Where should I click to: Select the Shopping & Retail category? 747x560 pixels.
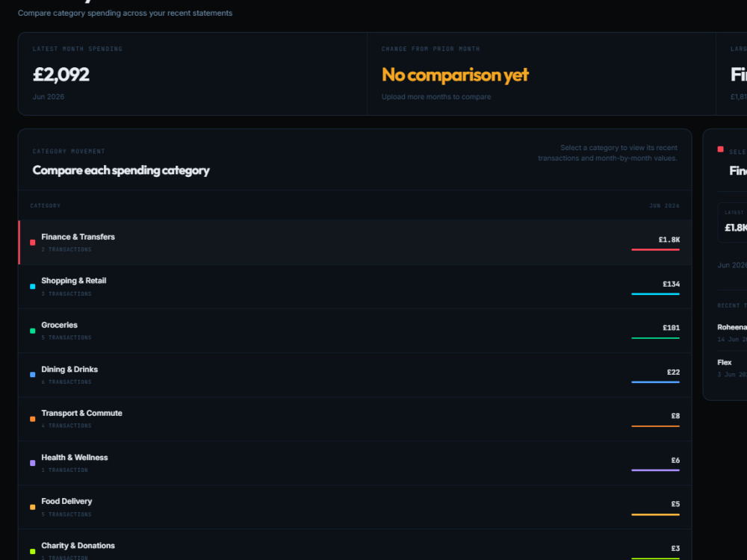tap(355, 287)
